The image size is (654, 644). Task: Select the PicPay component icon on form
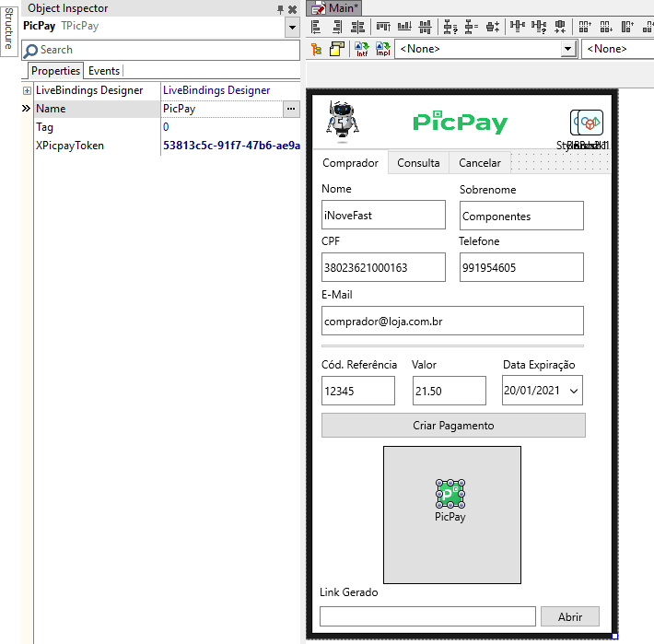coord(450,494)
